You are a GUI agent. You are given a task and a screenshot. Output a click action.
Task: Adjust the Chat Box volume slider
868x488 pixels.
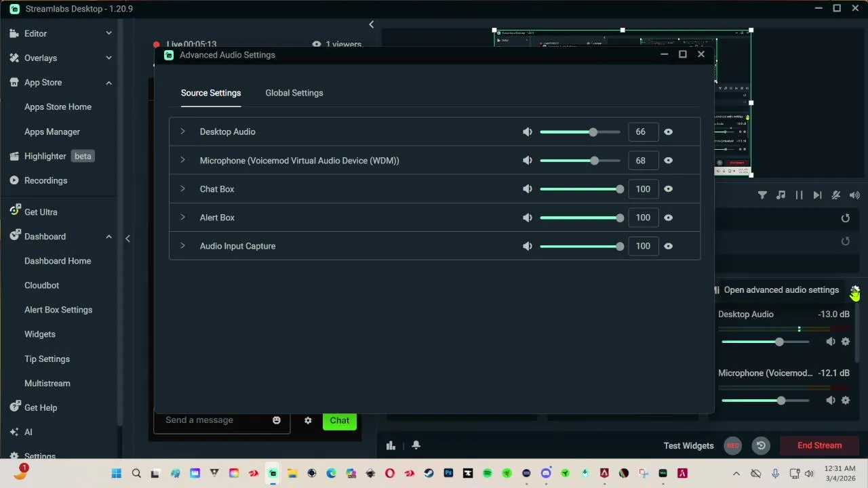click(580, 189)
